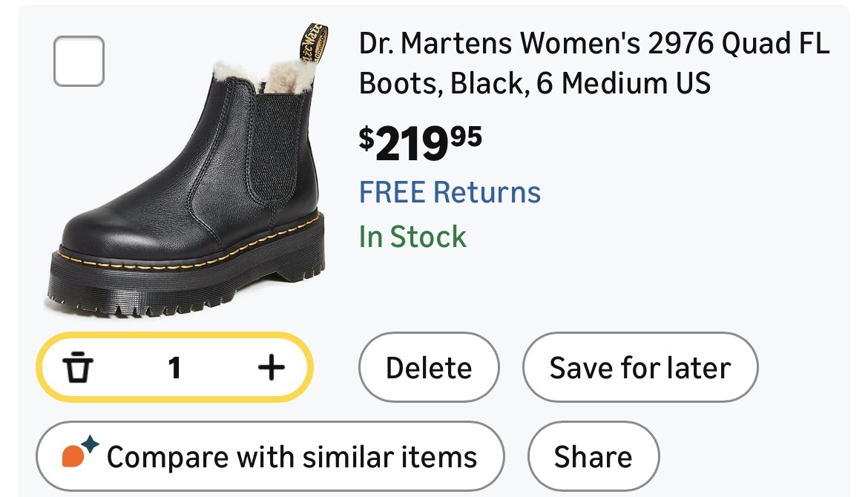Share this cart item
This screenshot has height=497, width=868.
[x=593, y=456]
